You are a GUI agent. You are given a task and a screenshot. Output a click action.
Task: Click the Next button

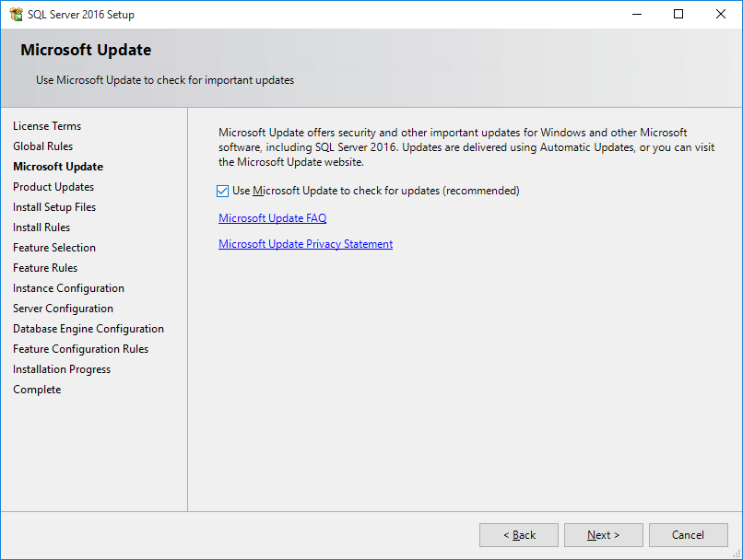[603, 534]
